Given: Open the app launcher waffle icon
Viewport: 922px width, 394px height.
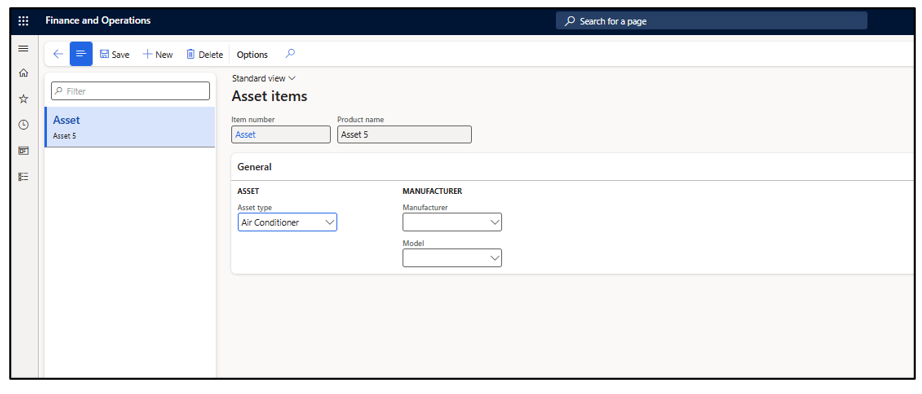Looking at the screenshot, I should (24, 21).
